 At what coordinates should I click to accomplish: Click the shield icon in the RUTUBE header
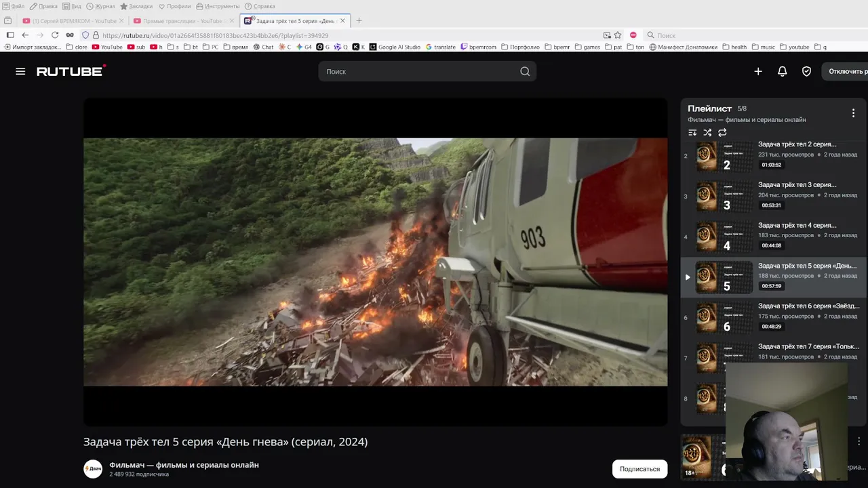[806, 71]
